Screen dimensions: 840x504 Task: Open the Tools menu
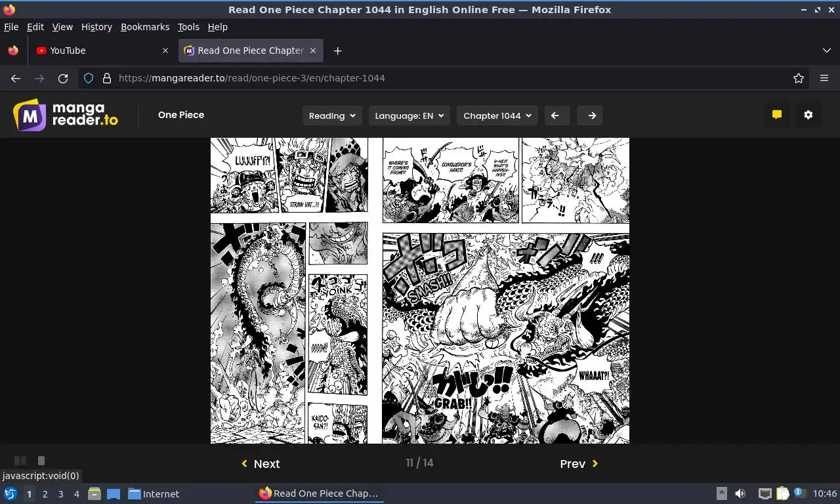click(x=188, y=27)
